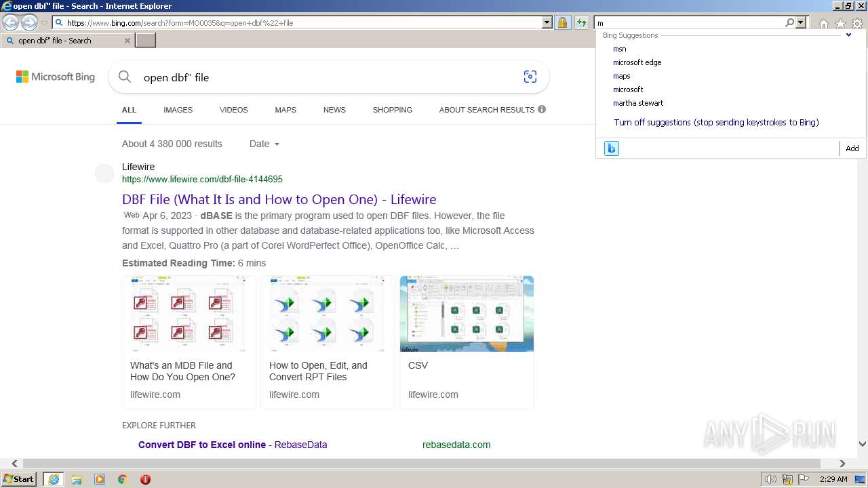Switch to the NEWS tab
Screen dimensions: 868x488
click(x=334, y=110)
